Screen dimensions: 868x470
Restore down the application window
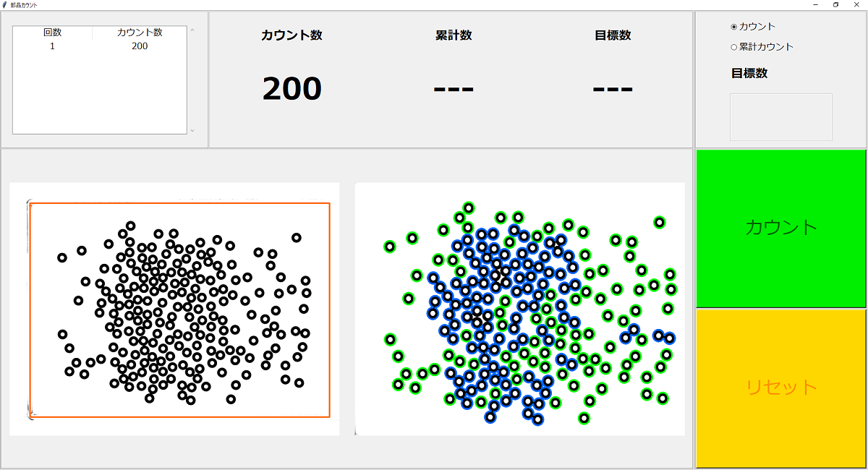(x=835, y=4)
